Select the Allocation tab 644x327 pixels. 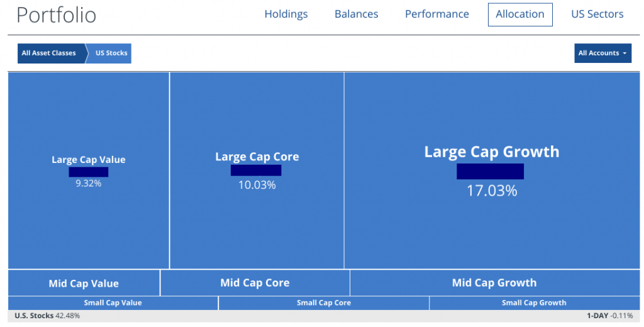(520, 14)
